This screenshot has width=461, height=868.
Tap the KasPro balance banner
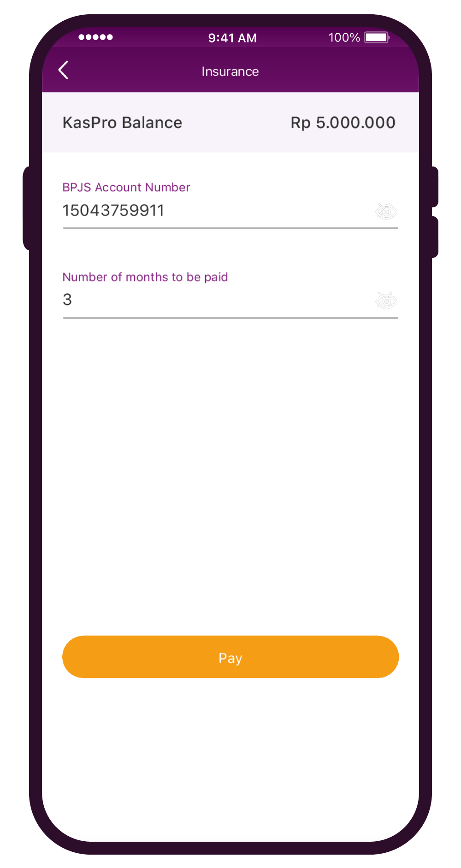[230, 122]
